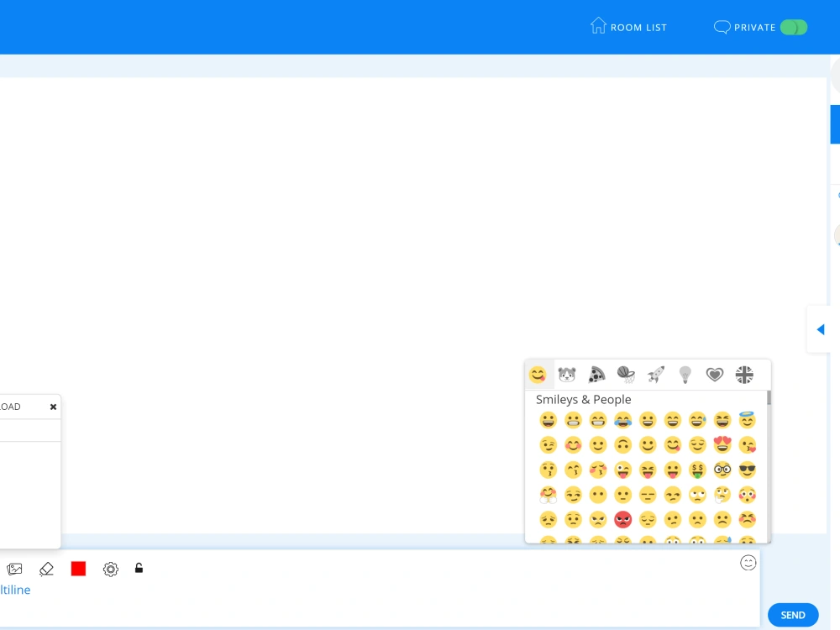Viewport: 840px width, 630px height.
Task: Close the upload panel
Action: click(53, 407)
